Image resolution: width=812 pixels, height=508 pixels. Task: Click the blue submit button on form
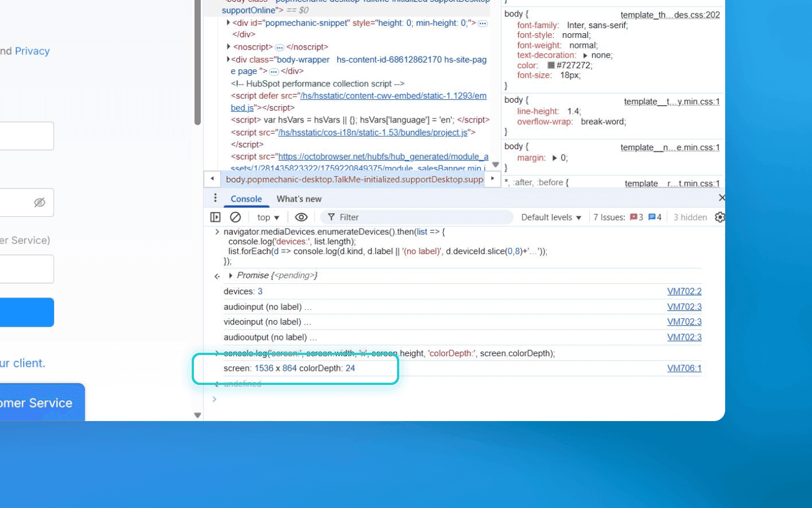27,312
